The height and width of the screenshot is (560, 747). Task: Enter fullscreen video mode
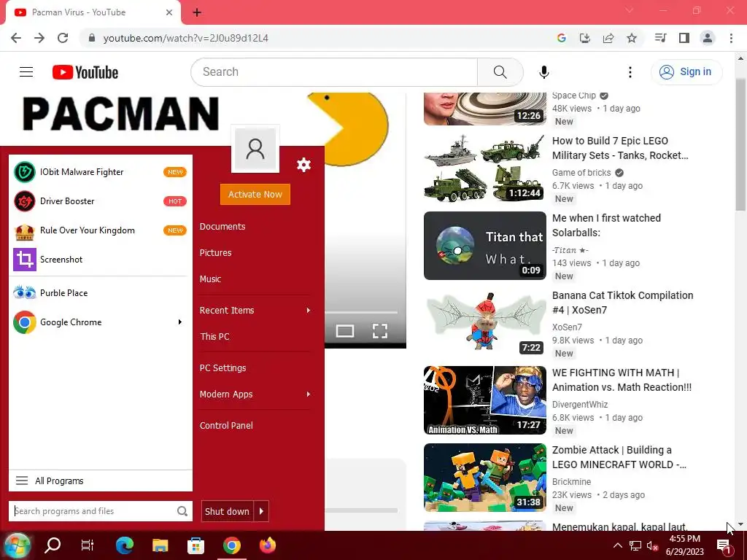(379, 330)
